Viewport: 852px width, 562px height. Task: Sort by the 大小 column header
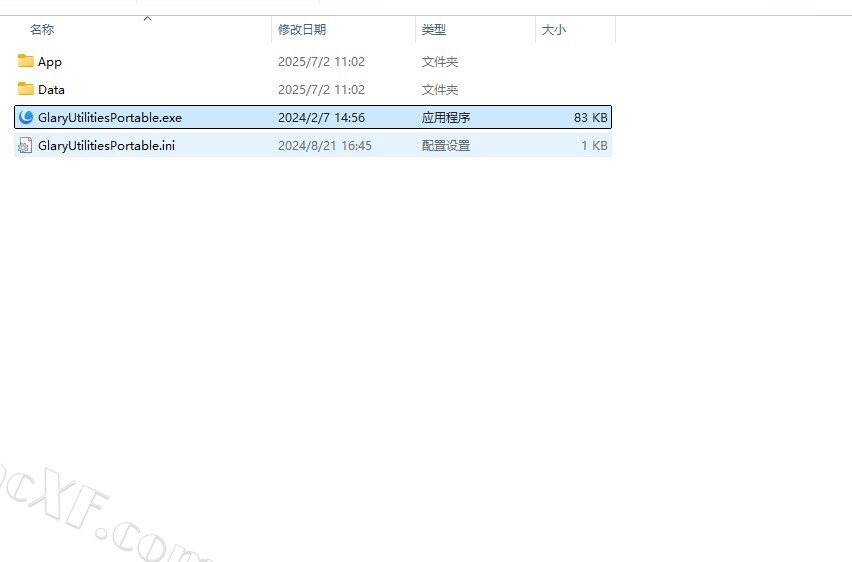click(554, 29)
